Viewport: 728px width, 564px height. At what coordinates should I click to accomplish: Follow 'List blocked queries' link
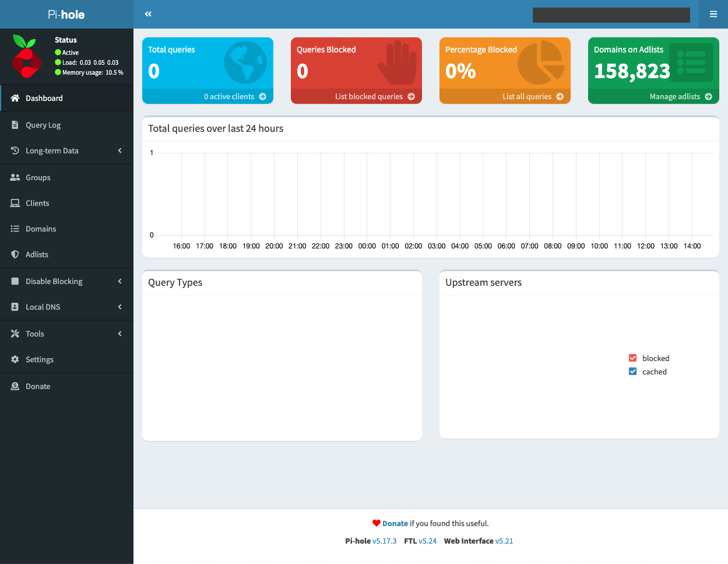(x=356, y=96)
